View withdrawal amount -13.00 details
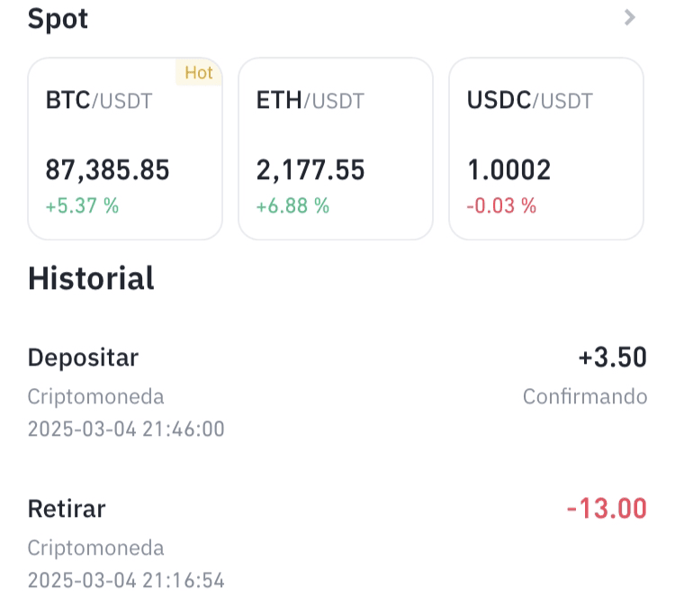Screen dimensions: 675x616 tap(607, 508)
